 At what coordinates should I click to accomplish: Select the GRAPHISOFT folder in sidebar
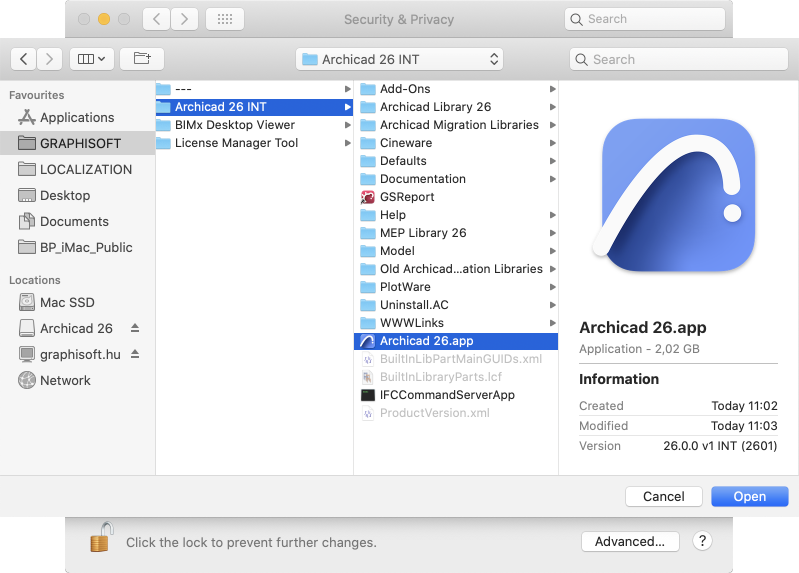click(77, 143)
